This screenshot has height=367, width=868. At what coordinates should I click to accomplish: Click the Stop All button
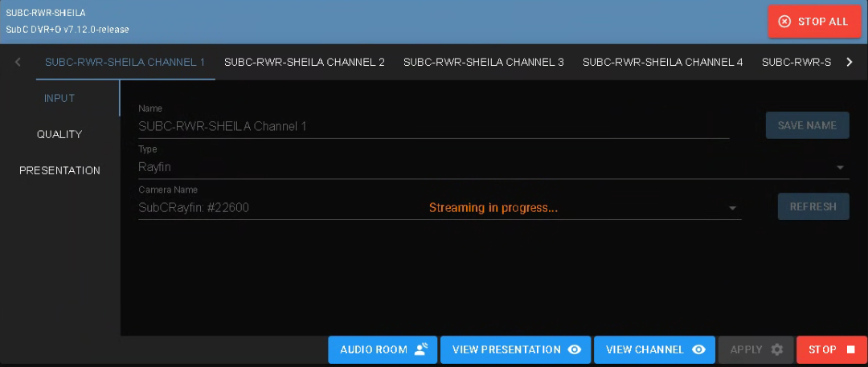tap(814, 22)
